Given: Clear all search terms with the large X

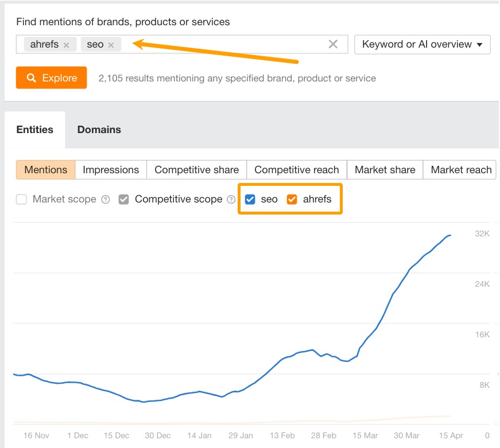Looking at the screenshot, I should 333,44.
